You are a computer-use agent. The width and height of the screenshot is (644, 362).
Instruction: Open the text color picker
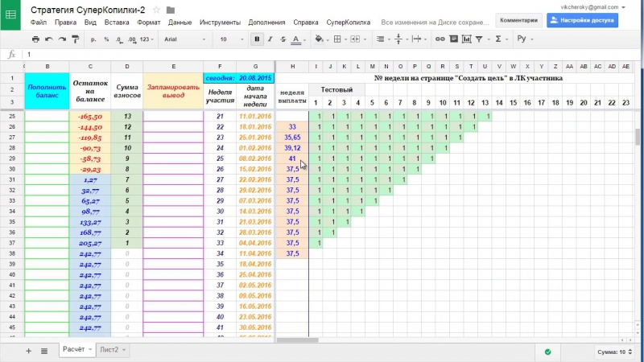tap(297, 39)
